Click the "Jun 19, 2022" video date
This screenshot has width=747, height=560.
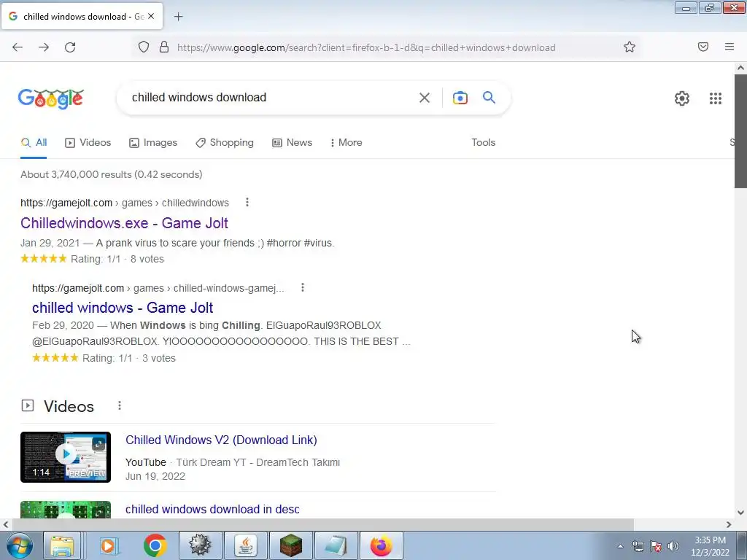pyautogui.click(x=155, y=476)
